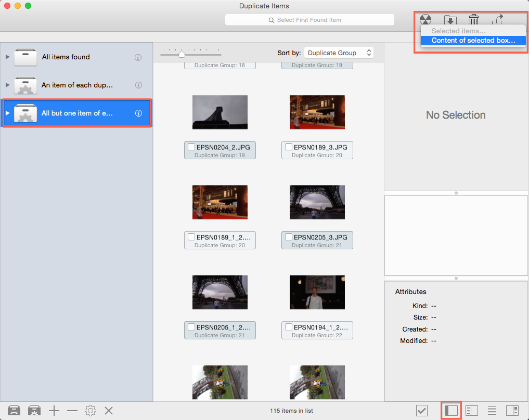Click the info icon for All items found
The height and width of the screenshot is (420, 529).
click(138, 57)
